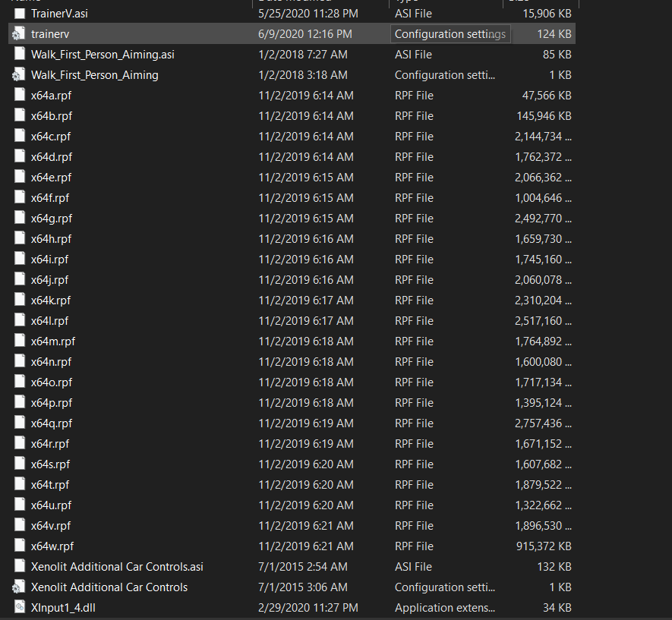
Task: Click the date 6/9/2020 12:16 PM
Action: 305,34
